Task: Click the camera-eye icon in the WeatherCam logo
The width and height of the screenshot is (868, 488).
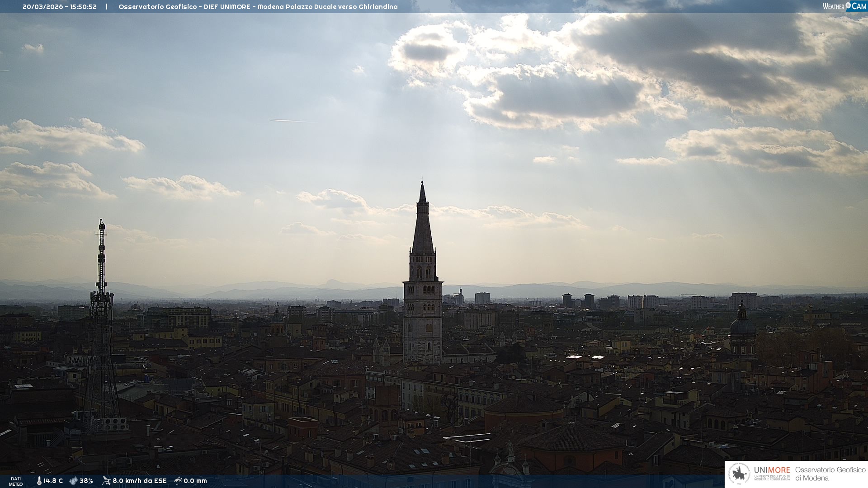Action: [848, 5]
